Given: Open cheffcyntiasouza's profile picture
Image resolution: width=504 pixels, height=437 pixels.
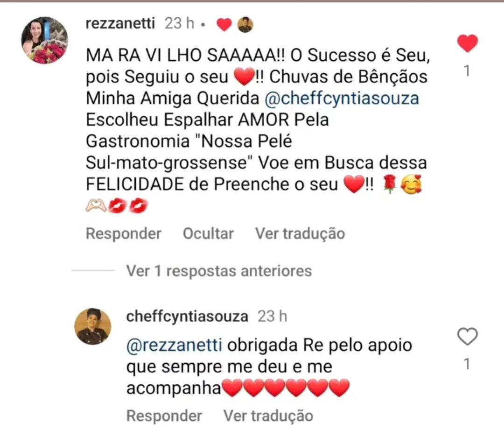Looking at the screenshot, I should pos(93,326).
